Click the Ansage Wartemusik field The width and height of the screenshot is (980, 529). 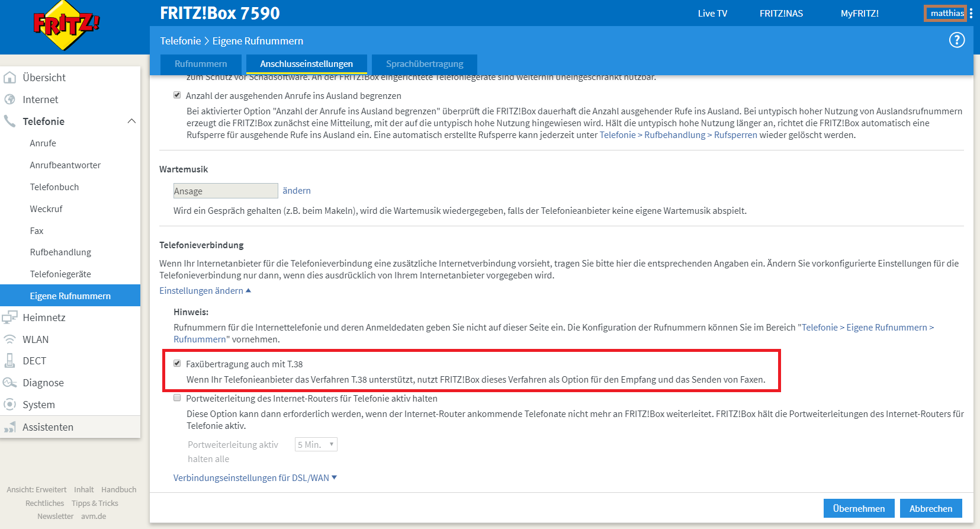tap(226, 191)
